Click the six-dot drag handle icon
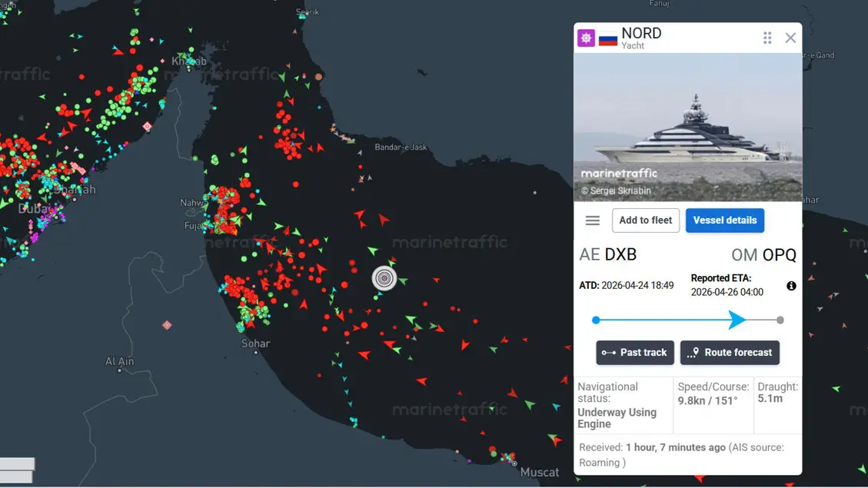The image size is (868, 488). (x=767, y=38)
